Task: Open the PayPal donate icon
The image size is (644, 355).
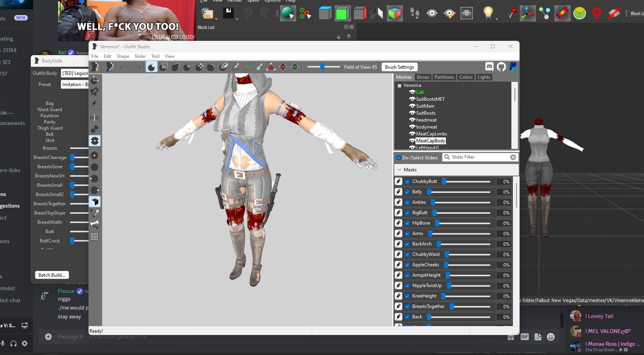Action: click(x=513, y=67)
